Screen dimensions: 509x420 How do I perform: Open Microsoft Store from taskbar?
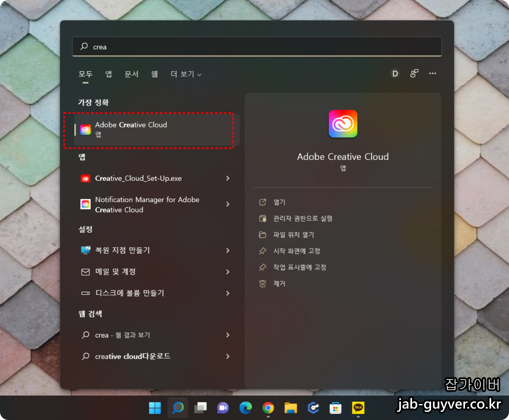(x=336, y=408)
